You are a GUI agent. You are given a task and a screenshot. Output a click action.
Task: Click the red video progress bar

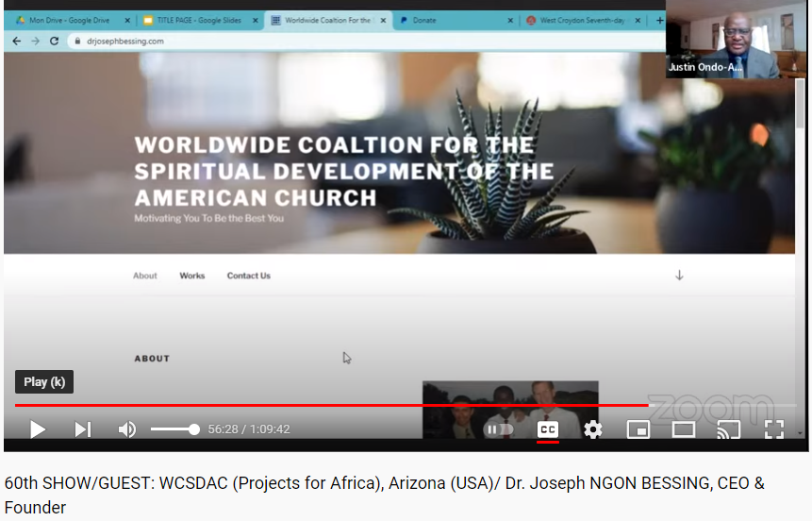[331, 405]
